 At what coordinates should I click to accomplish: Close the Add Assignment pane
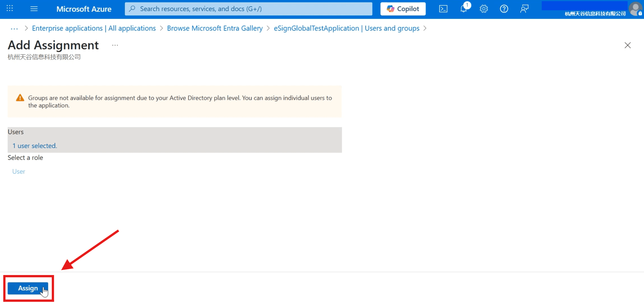pos(628,45)
